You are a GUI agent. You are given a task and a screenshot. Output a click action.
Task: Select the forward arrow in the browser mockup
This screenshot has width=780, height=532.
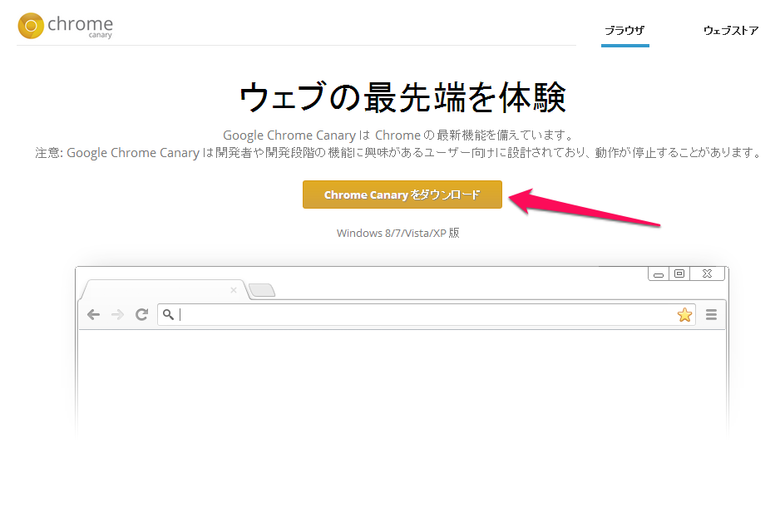coord(117,314)
